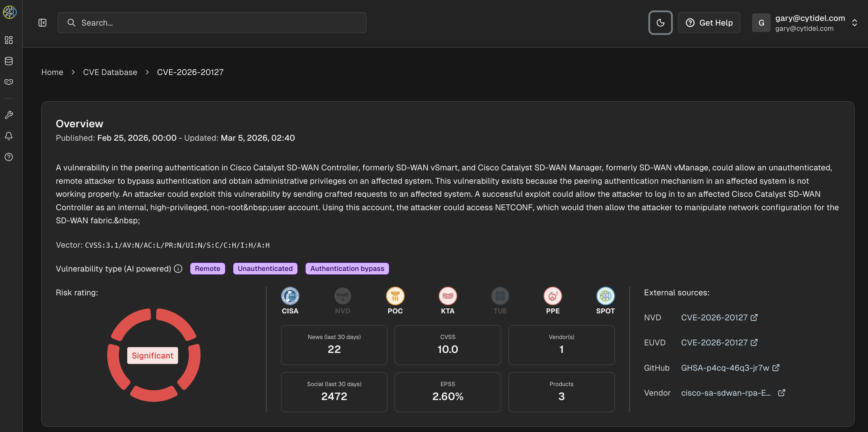Toggle the sidebar collapse icon
Viewport: 868px width, 432px height.
tap(42, 23)
